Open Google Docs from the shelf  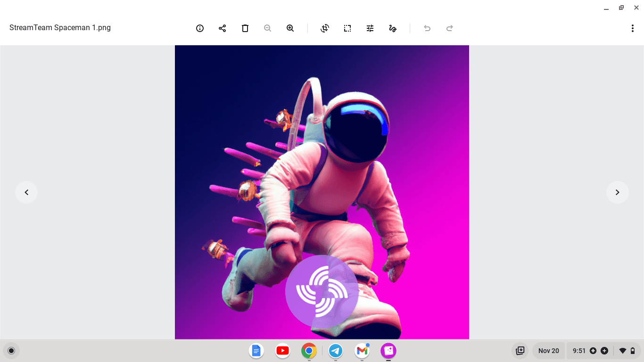point(256,351)
